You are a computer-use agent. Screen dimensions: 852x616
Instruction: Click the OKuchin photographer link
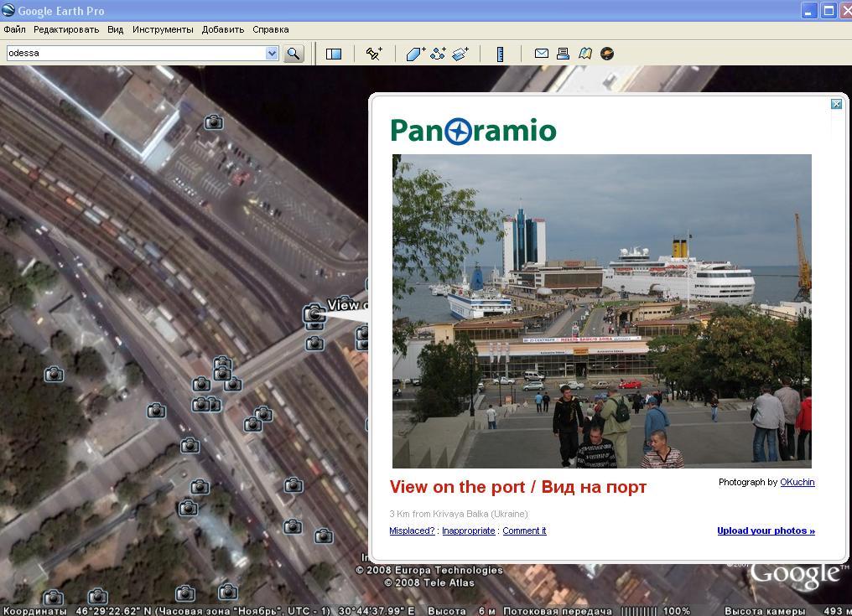pos(797,482)
